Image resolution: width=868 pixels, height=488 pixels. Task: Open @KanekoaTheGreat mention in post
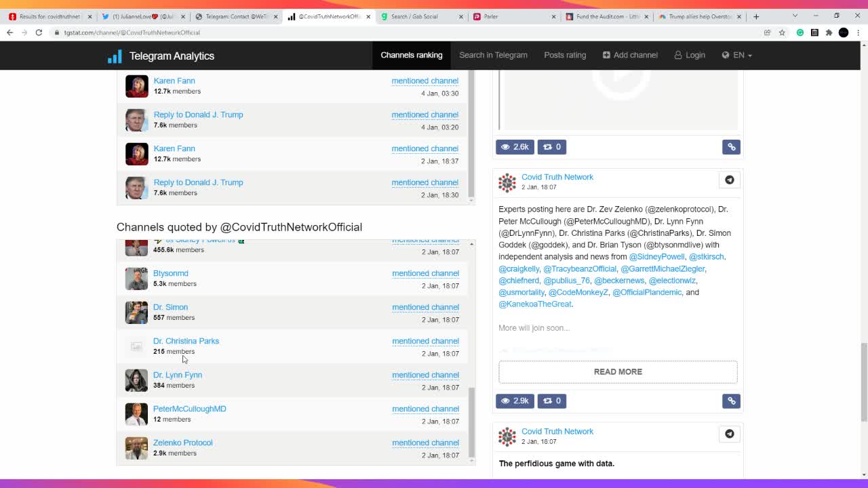pos(535,304)
